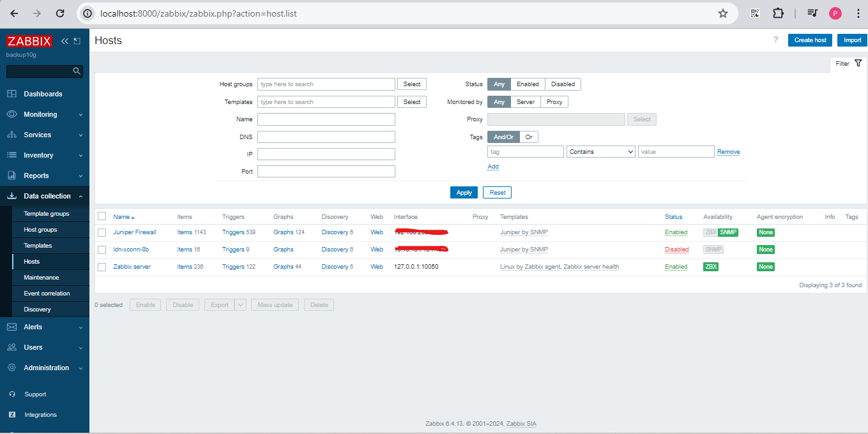Click the Data collection download icon
868x434 pixels.
point(11,196)
